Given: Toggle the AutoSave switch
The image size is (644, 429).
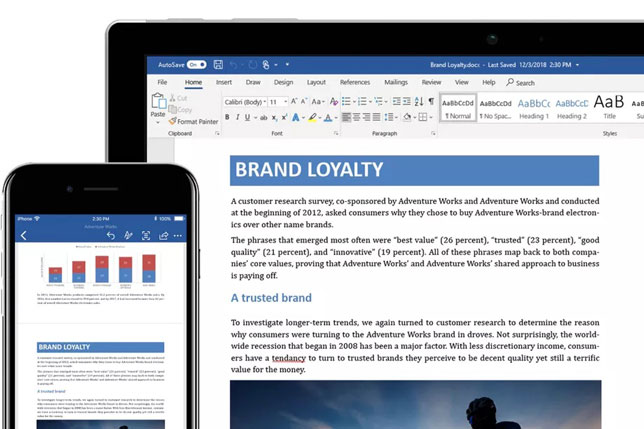Looking at the screenshot, I should [x=198, y=64].
